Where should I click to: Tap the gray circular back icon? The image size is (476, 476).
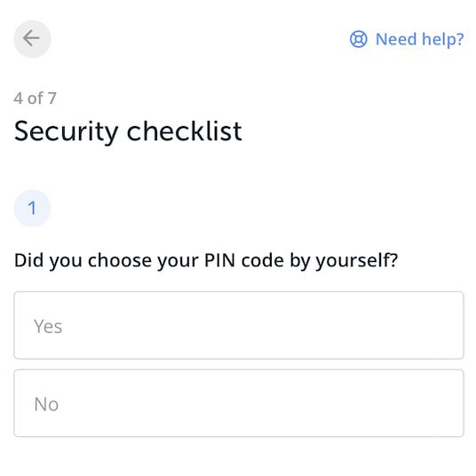coord(32,39)
